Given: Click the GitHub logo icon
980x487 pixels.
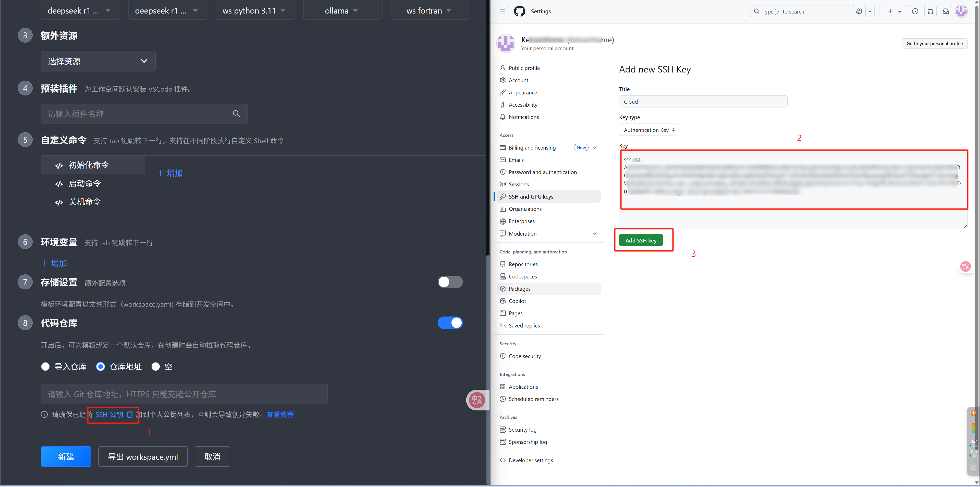Looking at the screenshot, I should tap(519, 11).
